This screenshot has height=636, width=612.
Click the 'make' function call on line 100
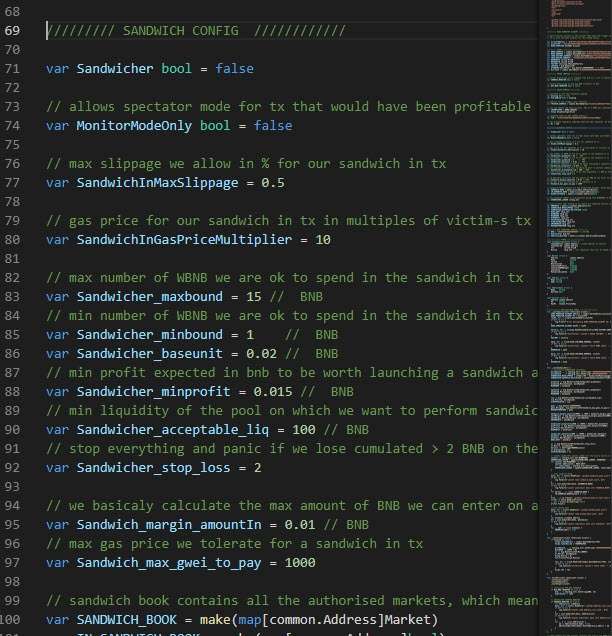tap(215, 620)
